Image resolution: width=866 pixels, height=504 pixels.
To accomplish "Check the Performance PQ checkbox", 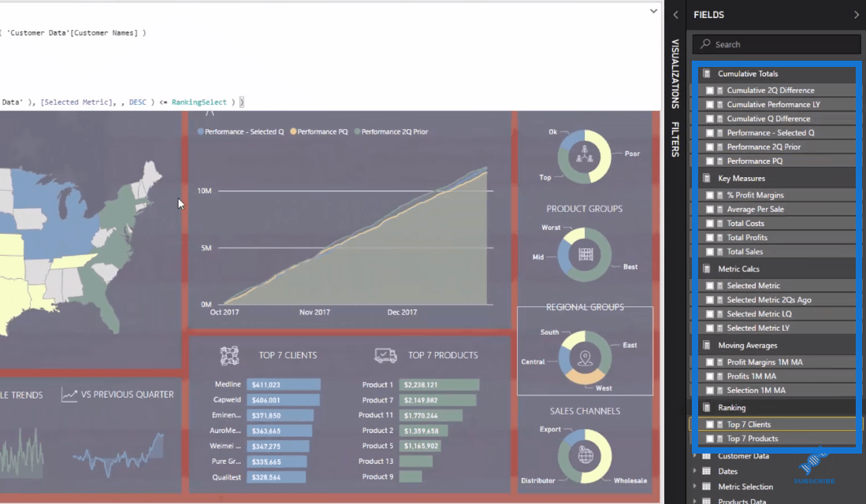I will coord(710,161).
